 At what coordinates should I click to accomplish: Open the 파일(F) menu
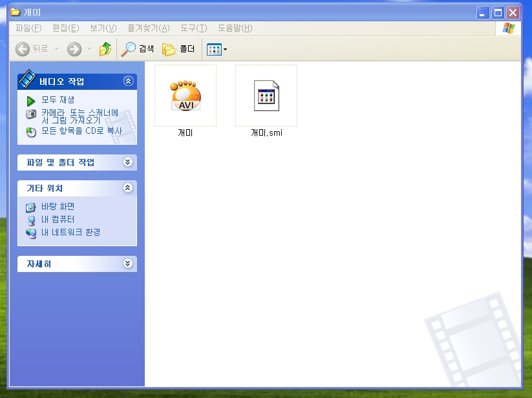coord(28,28)
